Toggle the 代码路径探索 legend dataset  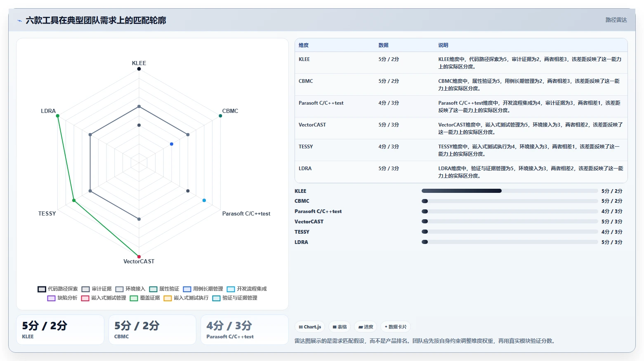point(58,289)
